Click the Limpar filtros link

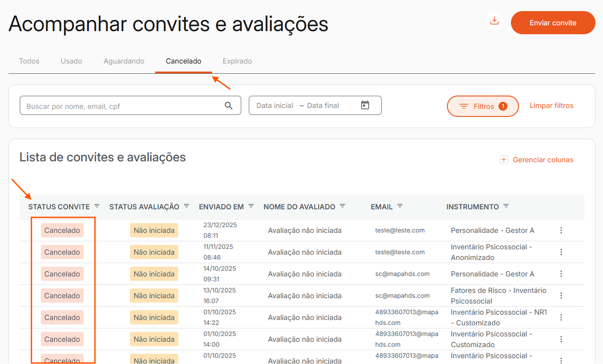tap(551, 106)
